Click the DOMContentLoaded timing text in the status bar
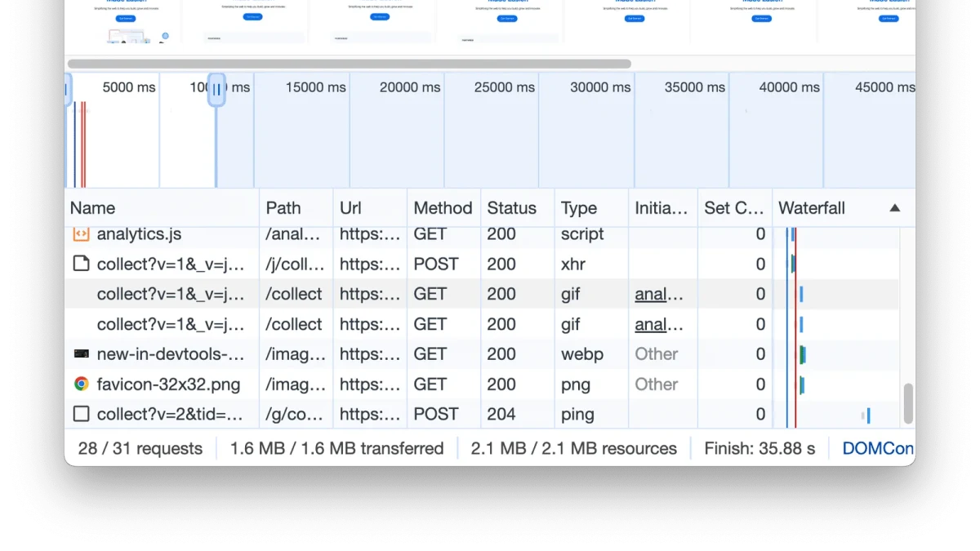This screenshot has width=980, height=551. pos(878,448)
